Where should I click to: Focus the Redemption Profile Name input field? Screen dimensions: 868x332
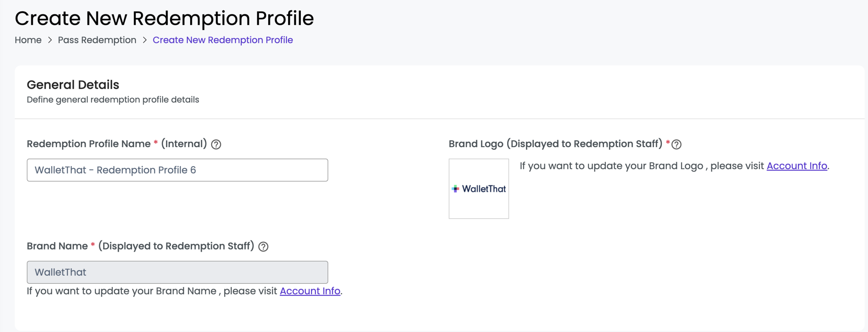tap(177, 170)
